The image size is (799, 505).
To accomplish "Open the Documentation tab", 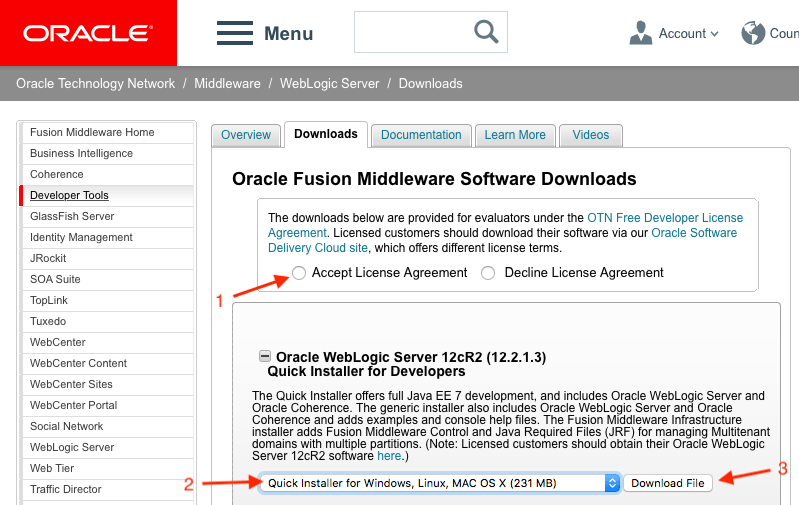I will pyautogui.click(x=421, y=135).
